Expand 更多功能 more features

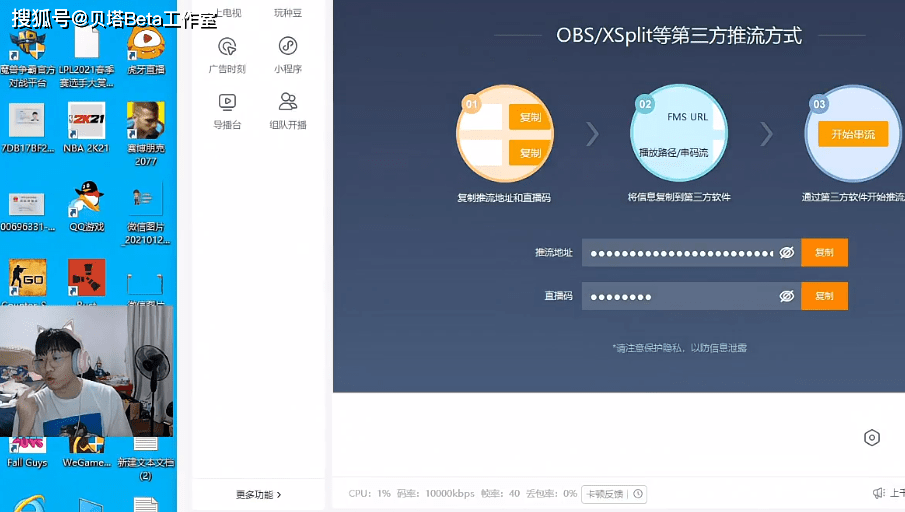tap(258, 495)
